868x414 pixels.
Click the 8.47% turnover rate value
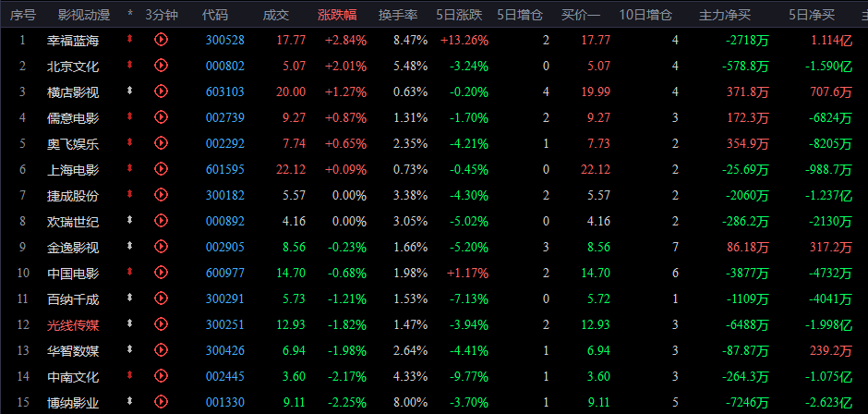pyautogui.click(x=411, y=40)
